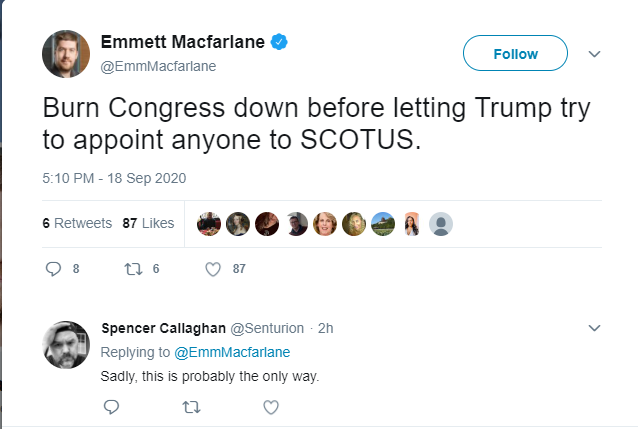Retweet Spencer Callaghan's reply
The width and height of the screenshot is (638, 429).
pos(191,407)
